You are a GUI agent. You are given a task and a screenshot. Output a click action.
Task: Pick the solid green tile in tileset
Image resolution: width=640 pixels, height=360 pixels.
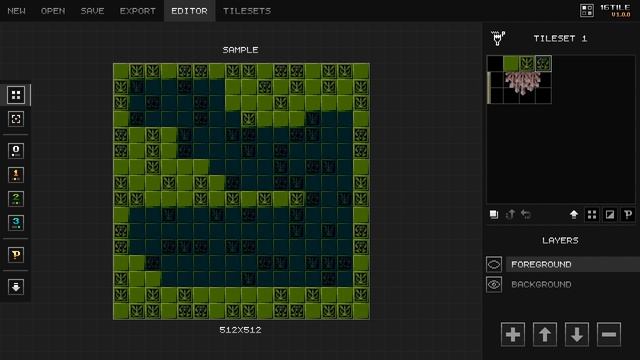511,64
